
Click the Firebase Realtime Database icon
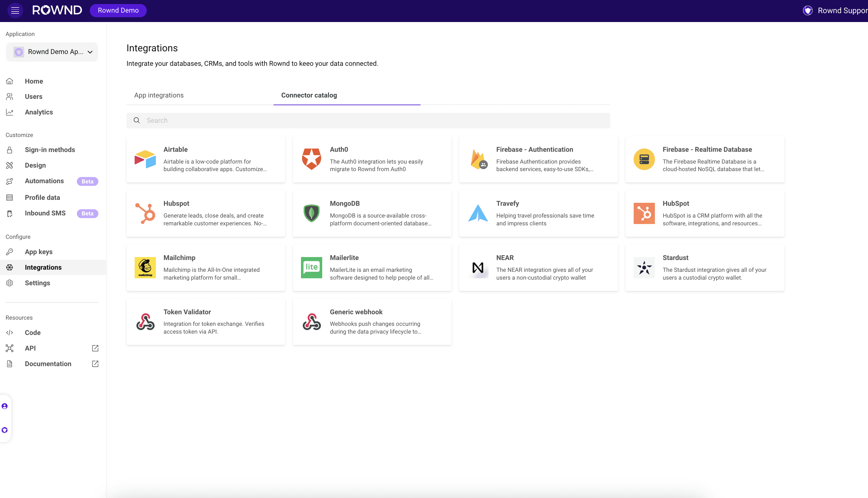[644, 159]
